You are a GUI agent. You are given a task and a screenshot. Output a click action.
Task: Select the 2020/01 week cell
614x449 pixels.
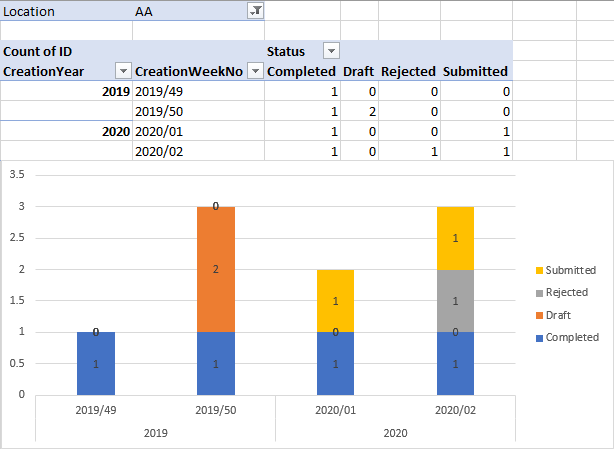(x=199, y=131)
